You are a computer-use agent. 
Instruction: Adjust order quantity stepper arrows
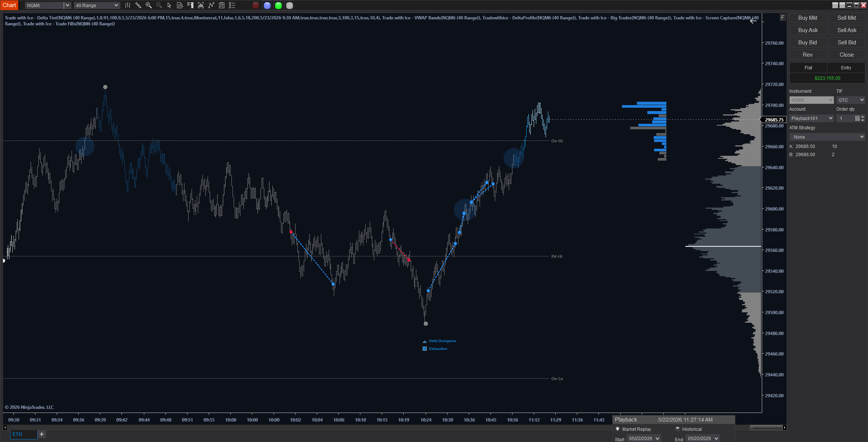tap(862, 119)
